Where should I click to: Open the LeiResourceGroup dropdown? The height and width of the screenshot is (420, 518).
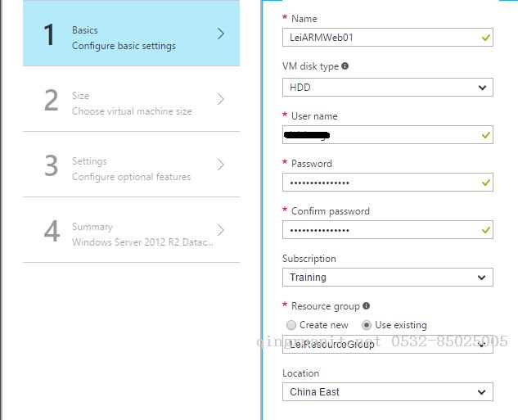[387, 345]
